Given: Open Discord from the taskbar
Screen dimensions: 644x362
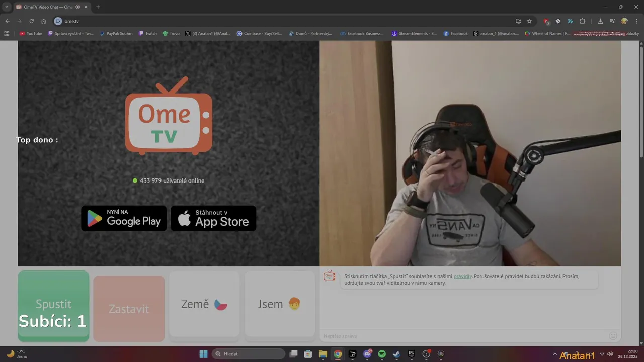Looking at the screenshot, I should click(x=367, y=354).
